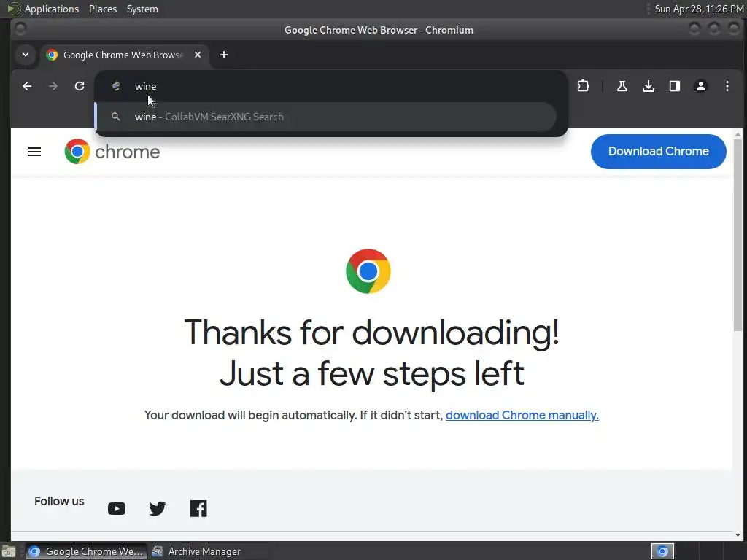The width and height of the screenshot is (747, 560).
Task: Open the Facebook follow icon
Action: (198, 508)
